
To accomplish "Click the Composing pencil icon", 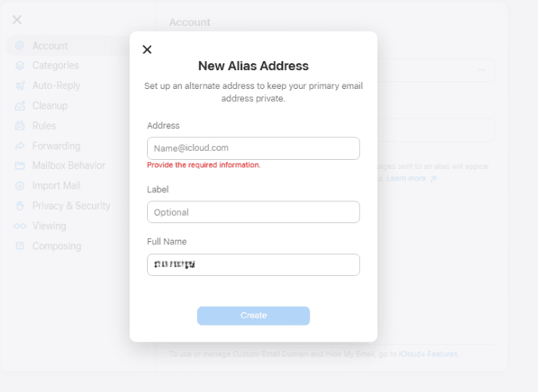I will tap(20, 246).
